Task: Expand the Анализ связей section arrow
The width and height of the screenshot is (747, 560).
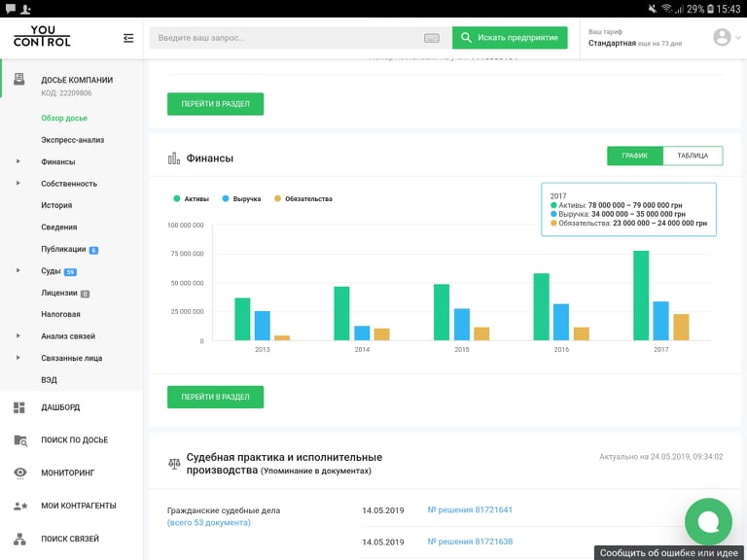Action: tap(18, 335)
